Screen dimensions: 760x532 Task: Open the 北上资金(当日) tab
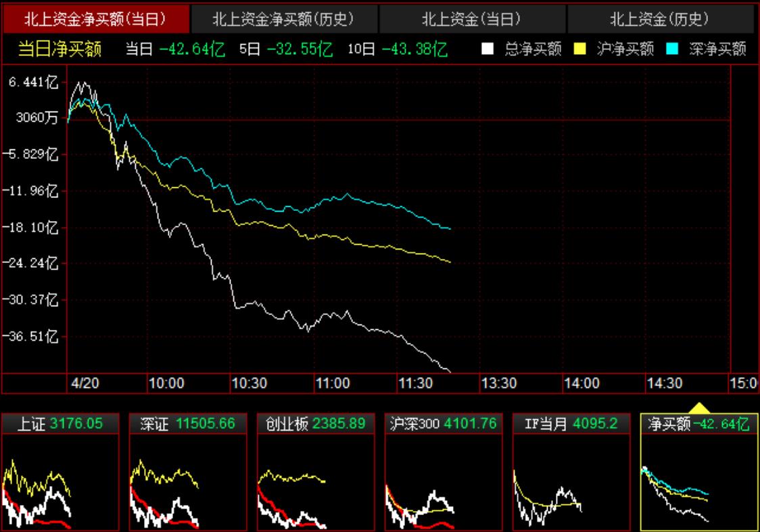tap(471, 19)
